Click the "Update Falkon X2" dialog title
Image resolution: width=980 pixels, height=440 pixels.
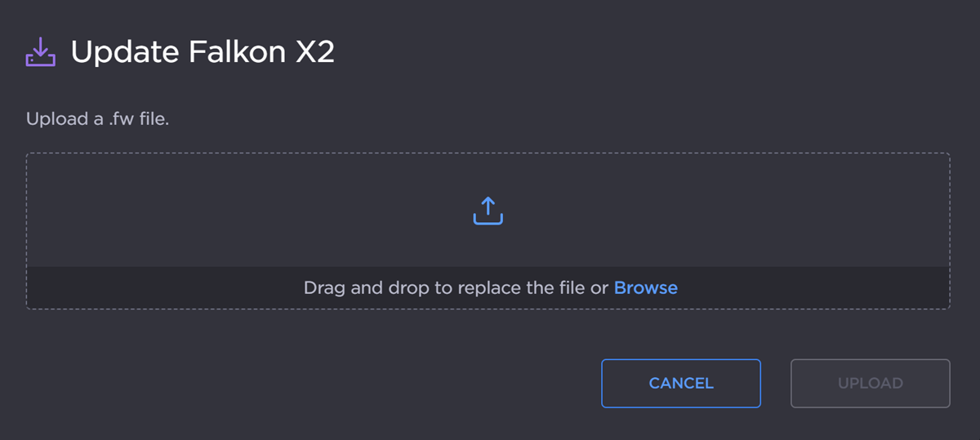click(x=203, y=53)
